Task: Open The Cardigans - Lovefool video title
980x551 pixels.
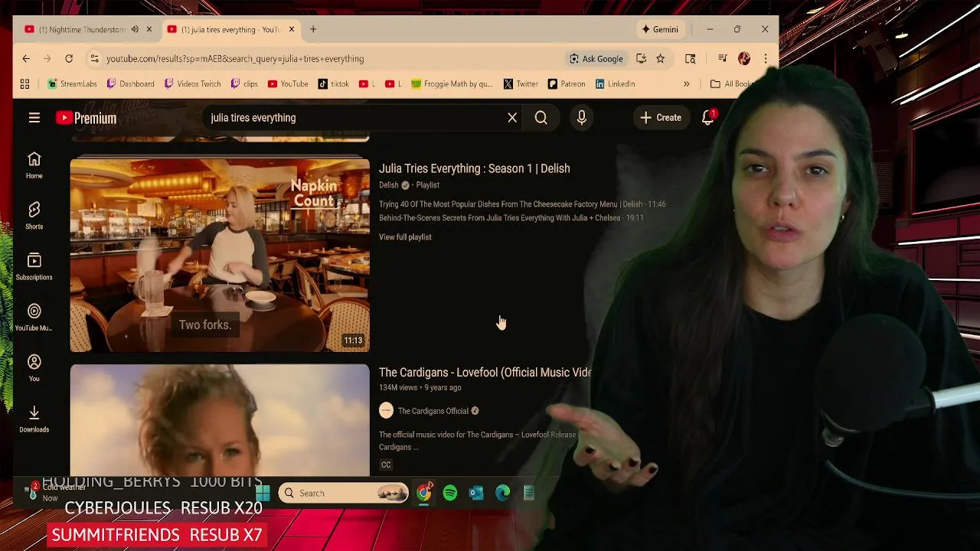Action: point(485,373)
